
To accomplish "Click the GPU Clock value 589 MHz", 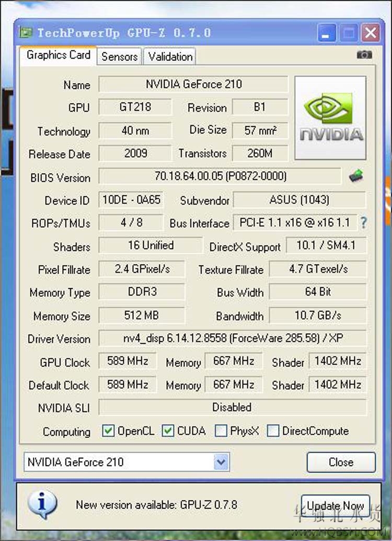I will pos(128,361).
